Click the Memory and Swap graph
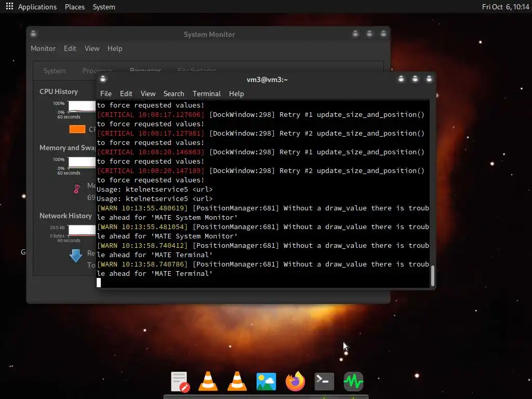The width and height of the screenshot is (532, 399). pos(82,163)
